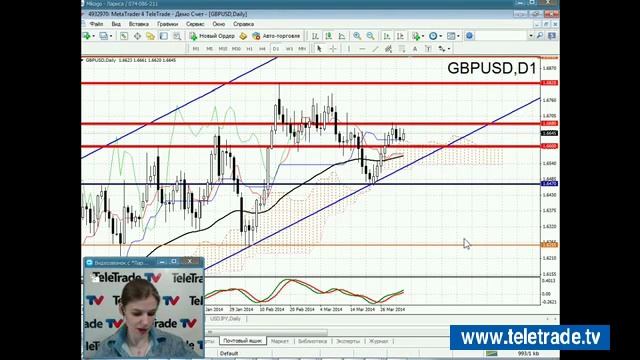
Task: Select the M30 timeframe
Action: pos(236,49)
